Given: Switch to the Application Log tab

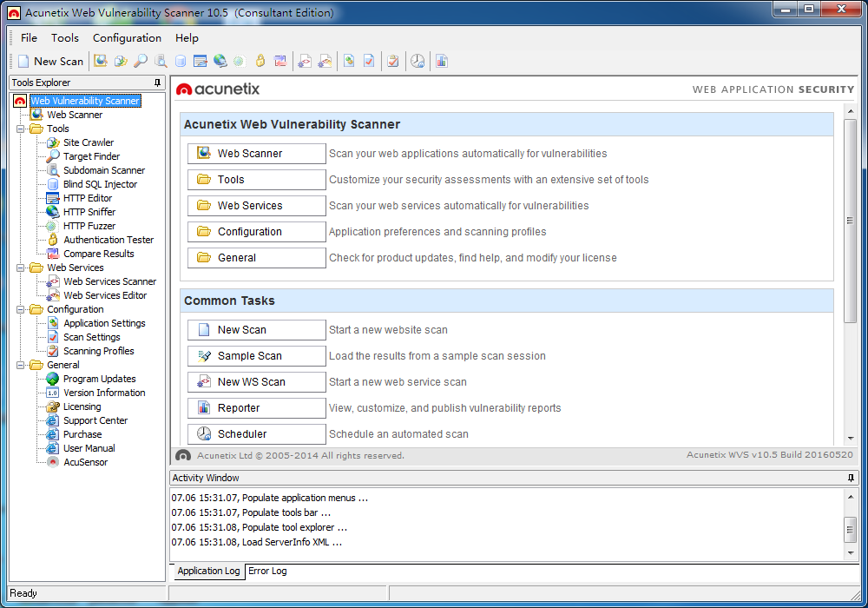Looking at the screenshot, I should (208, 571).
